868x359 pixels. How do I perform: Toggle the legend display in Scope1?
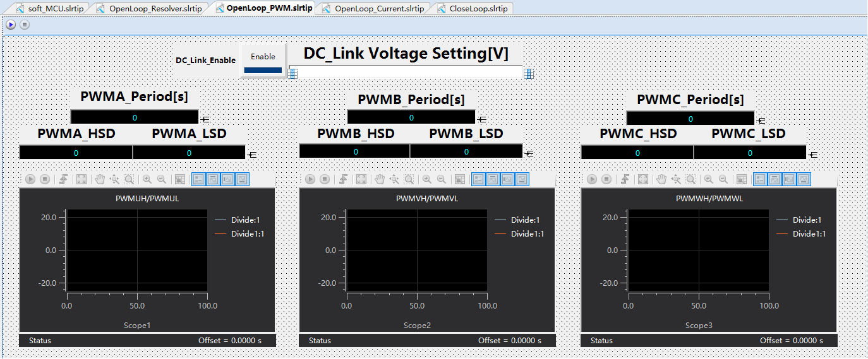198,179
